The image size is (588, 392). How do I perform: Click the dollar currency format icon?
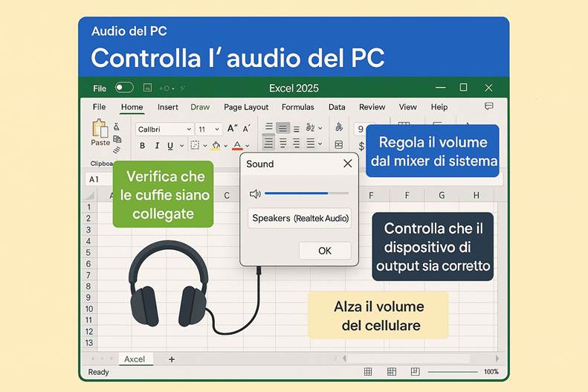pyautogui.click(x=361, y=146)
